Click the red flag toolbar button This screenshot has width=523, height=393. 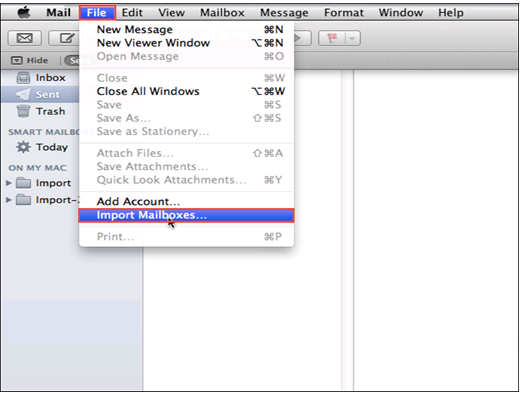332,38
